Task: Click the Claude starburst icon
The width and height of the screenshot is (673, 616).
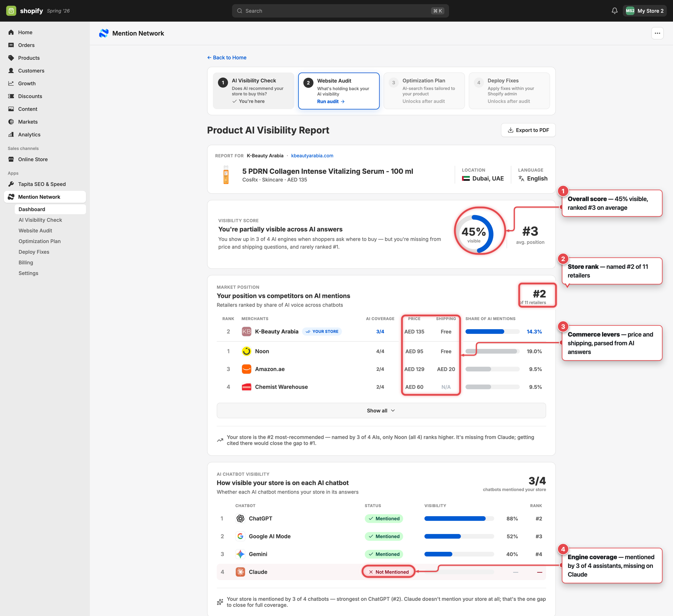Action: click(240, 572)
